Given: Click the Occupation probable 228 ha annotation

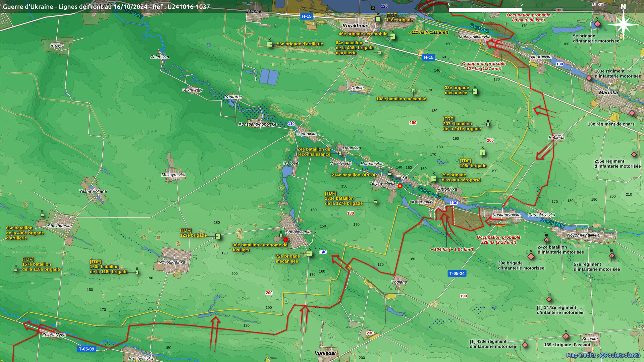Looking at the screenshot, I should tap(498, 240).
